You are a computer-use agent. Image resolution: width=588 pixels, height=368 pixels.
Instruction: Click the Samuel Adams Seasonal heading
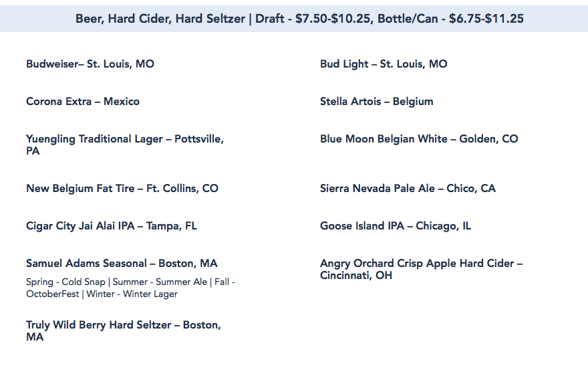(x=122, y=264)
